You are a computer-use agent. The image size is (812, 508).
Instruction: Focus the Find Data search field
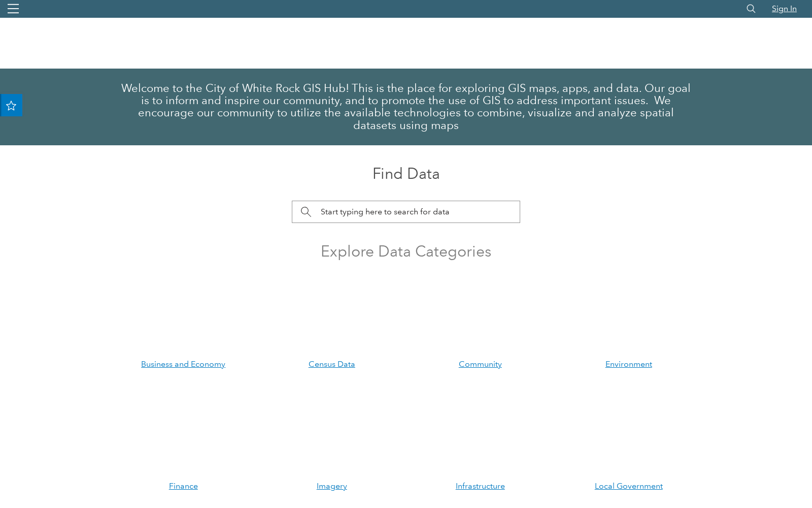point(406,212)
